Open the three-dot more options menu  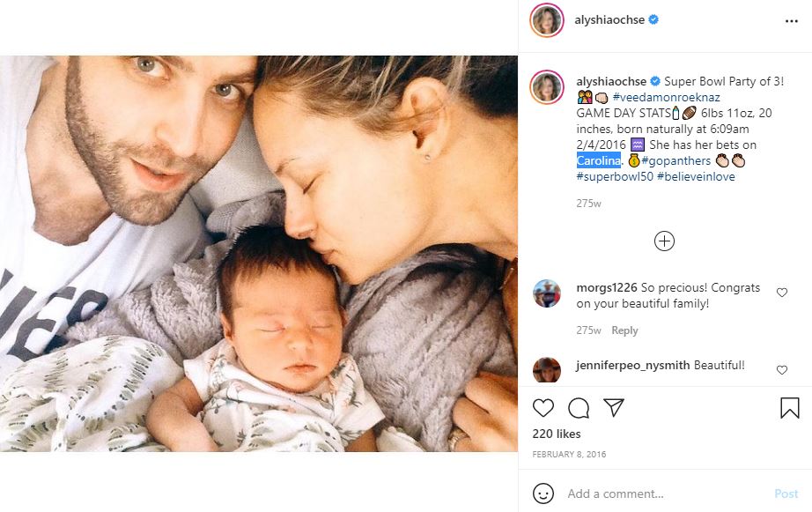coord(791,21)
